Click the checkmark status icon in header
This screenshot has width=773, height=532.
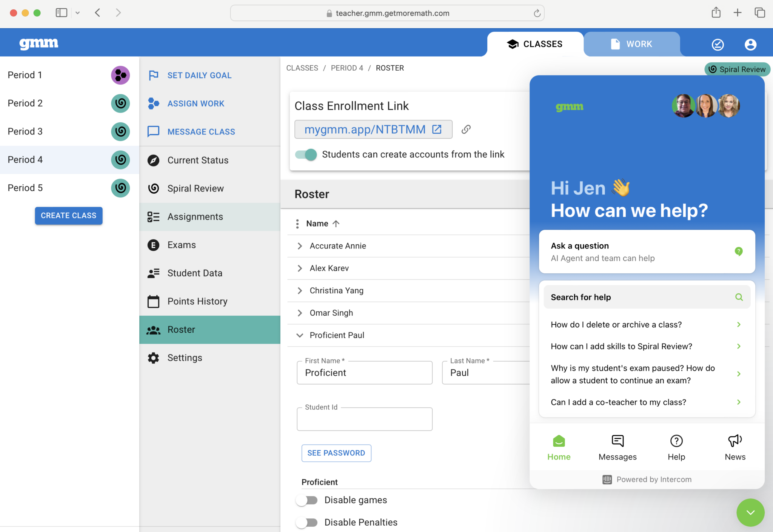click(x=718, y=45)
